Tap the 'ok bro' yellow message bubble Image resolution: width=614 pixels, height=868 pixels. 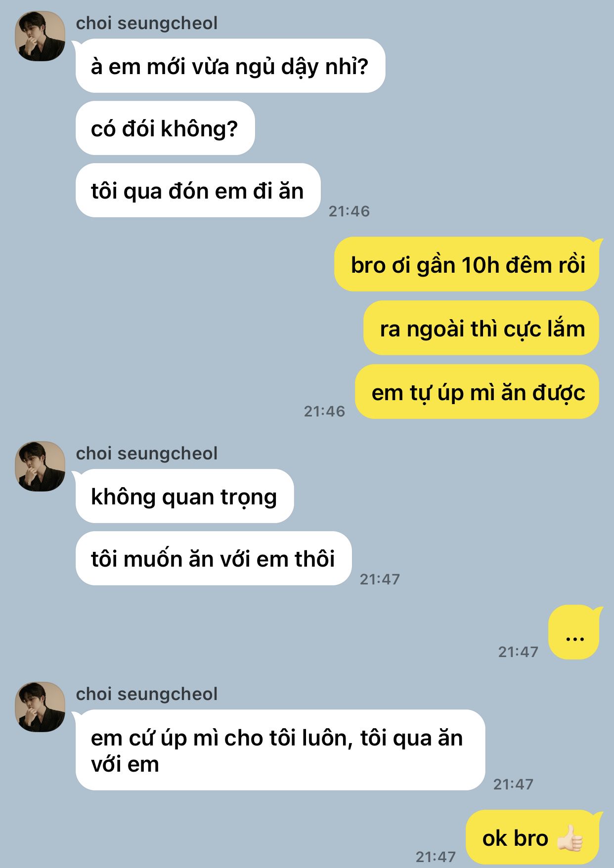point(533,837)
